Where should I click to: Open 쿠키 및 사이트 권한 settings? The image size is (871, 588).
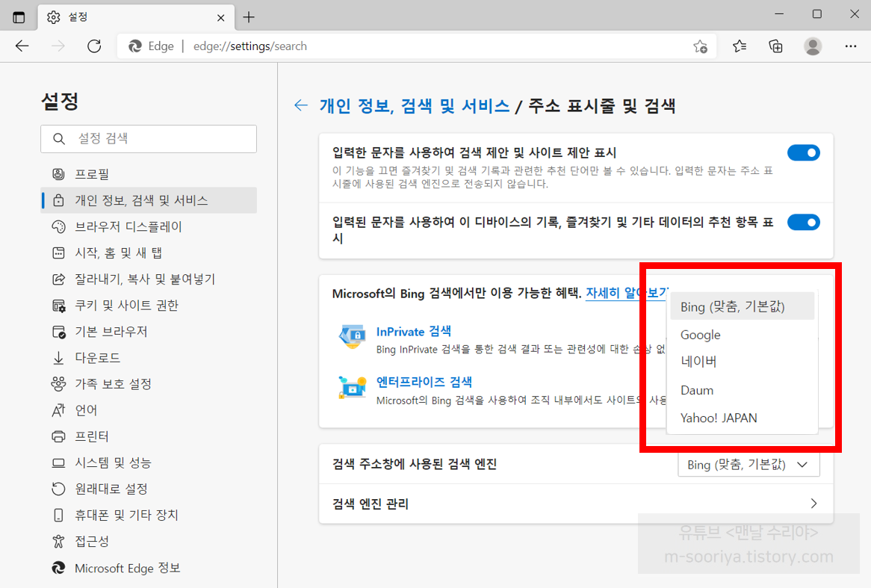pos(149,305)
